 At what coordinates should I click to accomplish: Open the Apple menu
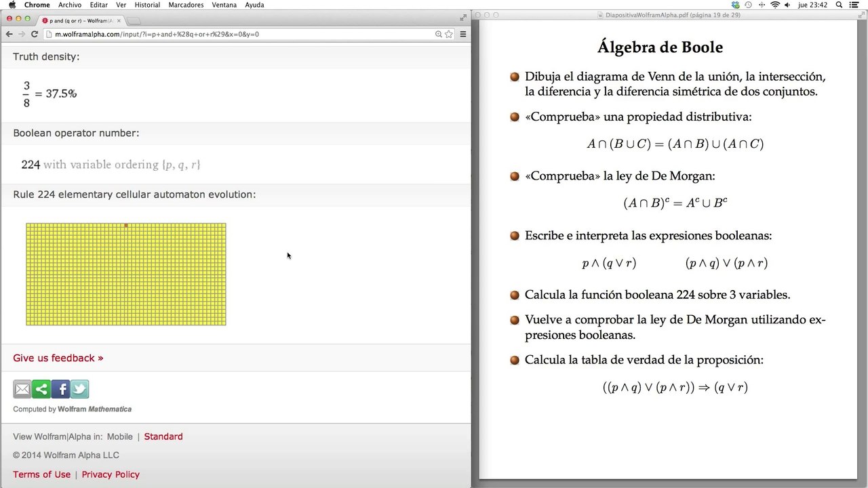point(12,5)
